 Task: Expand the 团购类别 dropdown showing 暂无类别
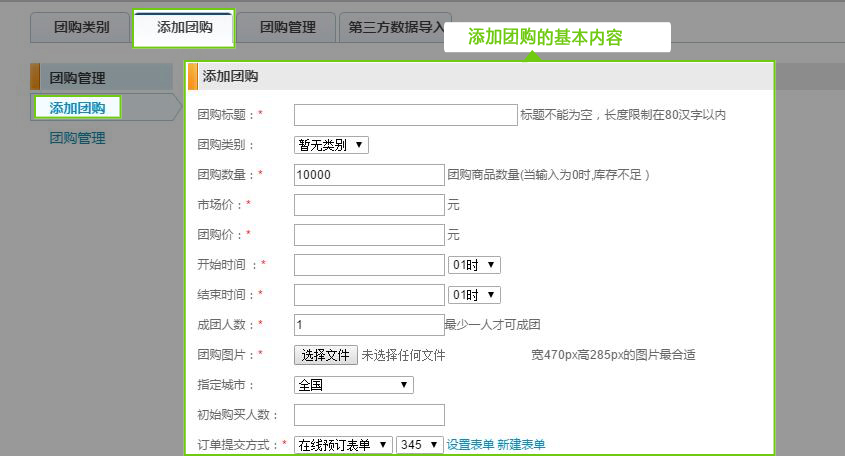point(332,145)
